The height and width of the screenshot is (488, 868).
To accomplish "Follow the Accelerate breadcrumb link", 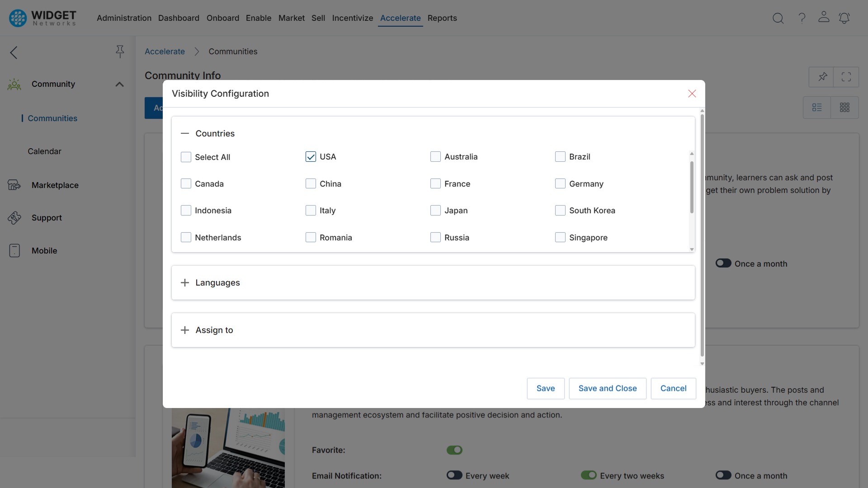I will (x=165, y=51).
